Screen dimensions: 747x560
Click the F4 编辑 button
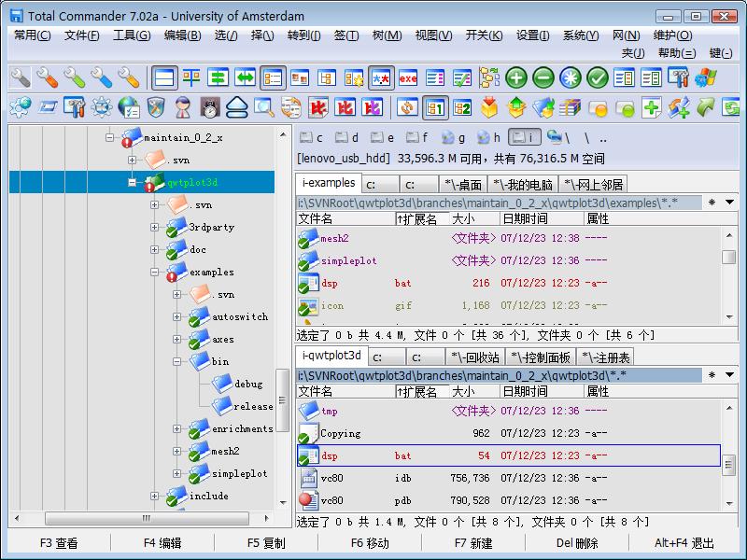pos(162,543)
